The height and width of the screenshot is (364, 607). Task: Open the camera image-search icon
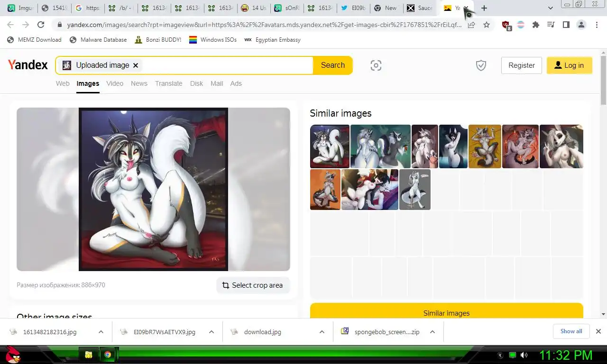[376, 65]
